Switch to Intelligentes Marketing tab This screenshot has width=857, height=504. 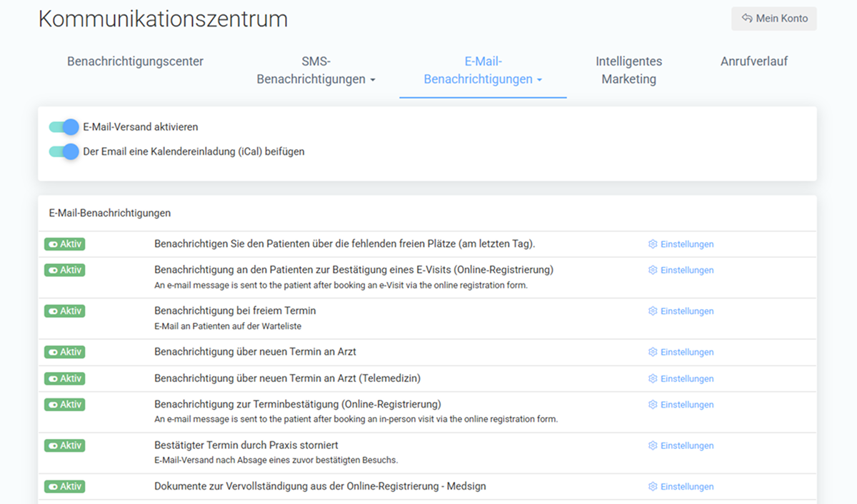tap(628, 70)
